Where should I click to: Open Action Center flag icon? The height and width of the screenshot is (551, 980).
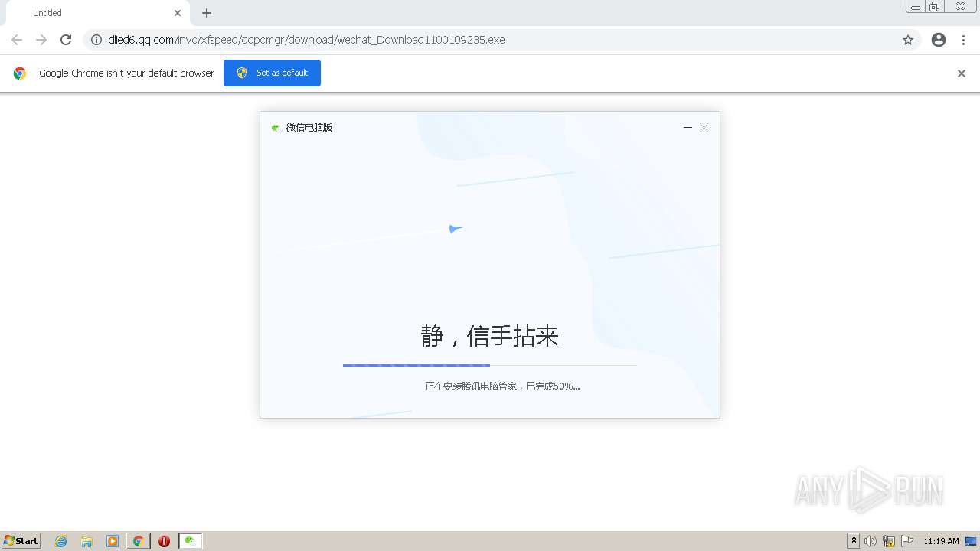(x=907, y=541)
